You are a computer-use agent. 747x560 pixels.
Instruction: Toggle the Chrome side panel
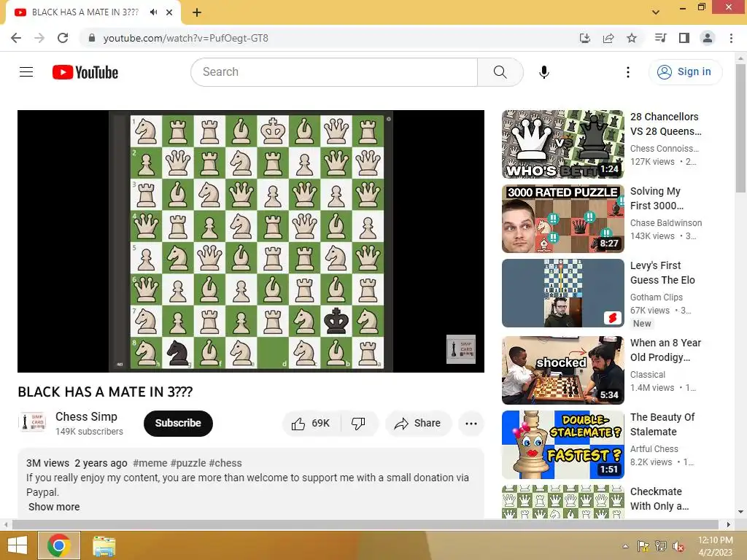(x=684, y=38)
